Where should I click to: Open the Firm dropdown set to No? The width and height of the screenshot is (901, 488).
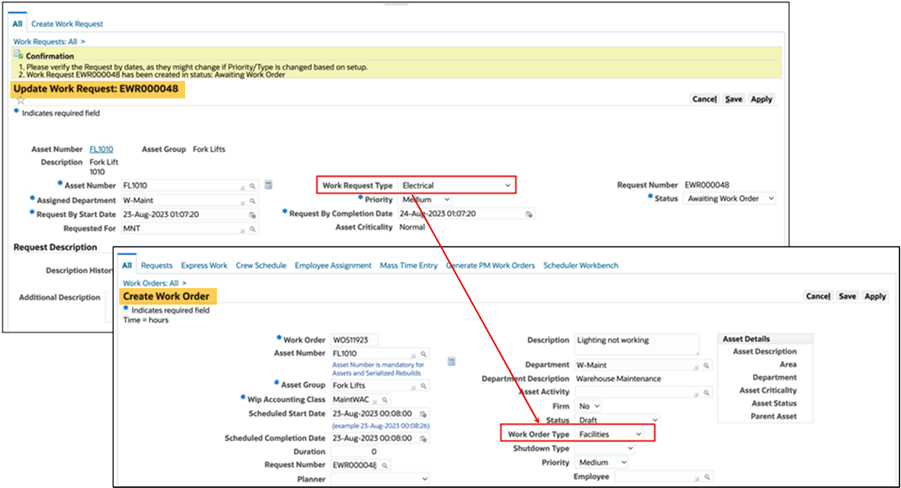point(588,406)
